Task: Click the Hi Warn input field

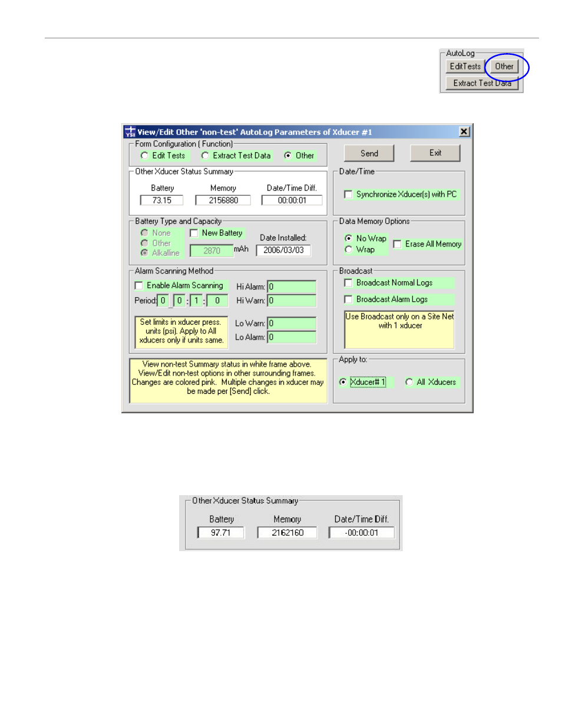Action: tap(292, 301)
